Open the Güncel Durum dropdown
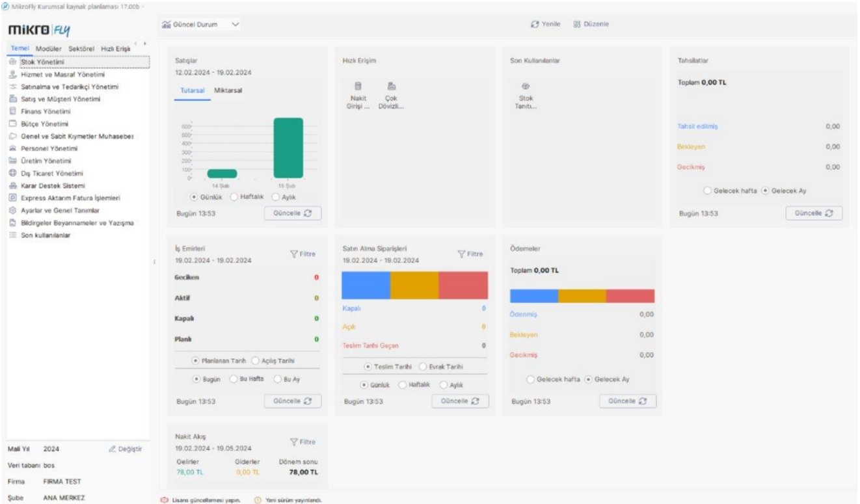The width and height of the screenshot is (860, 504). click(200, 25)
